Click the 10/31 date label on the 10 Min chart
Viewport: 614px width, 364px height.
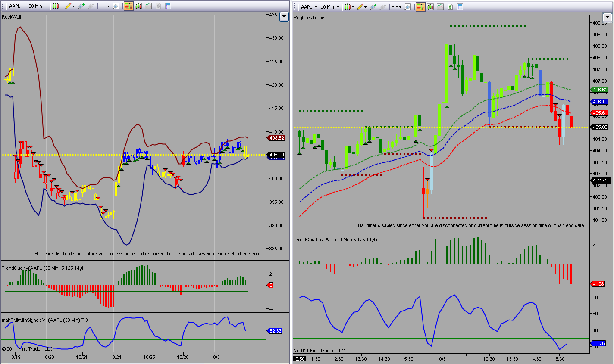pyautogui.click(x=442, y=359)
